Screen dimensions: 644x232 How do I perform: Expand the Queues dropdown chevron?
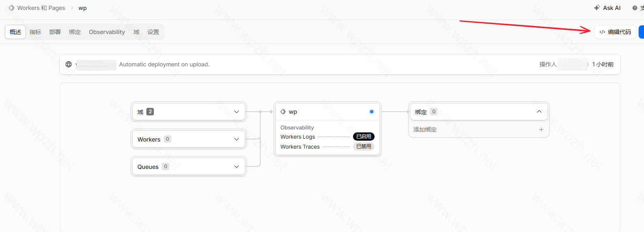[237, 166]
